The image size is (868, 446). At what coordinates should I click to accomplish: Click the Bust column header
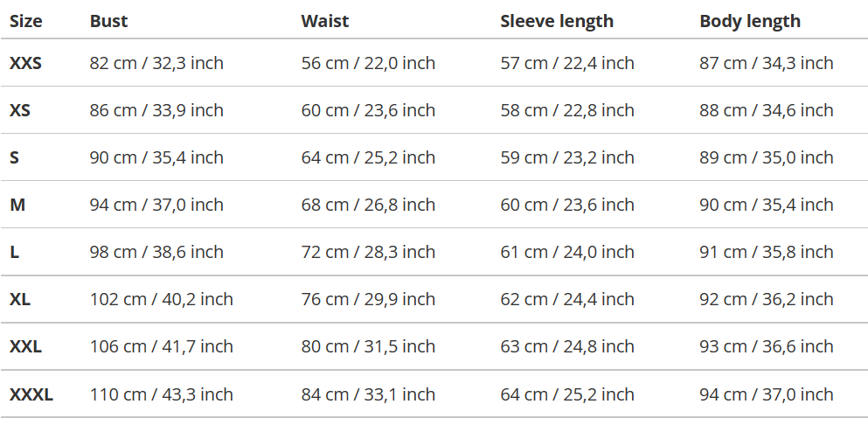pyautogui.click(x=108, y=21)
